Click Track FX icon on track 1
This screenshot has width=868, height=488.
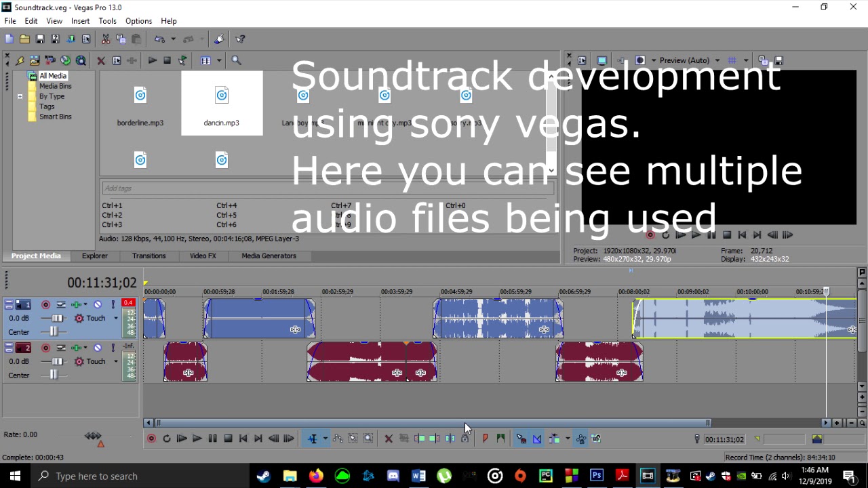click(x=75, y=304)
